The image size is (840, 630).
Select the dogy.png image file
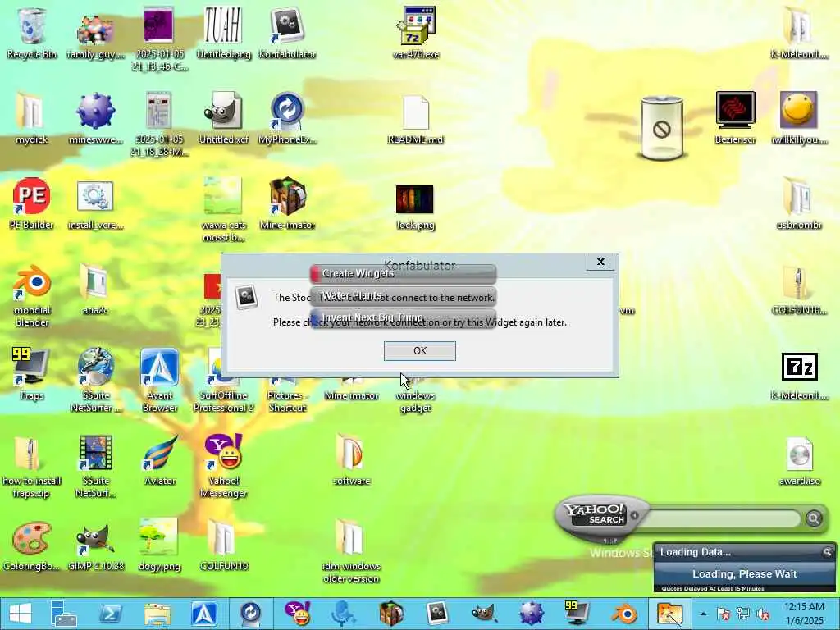(x=160, y=545)
